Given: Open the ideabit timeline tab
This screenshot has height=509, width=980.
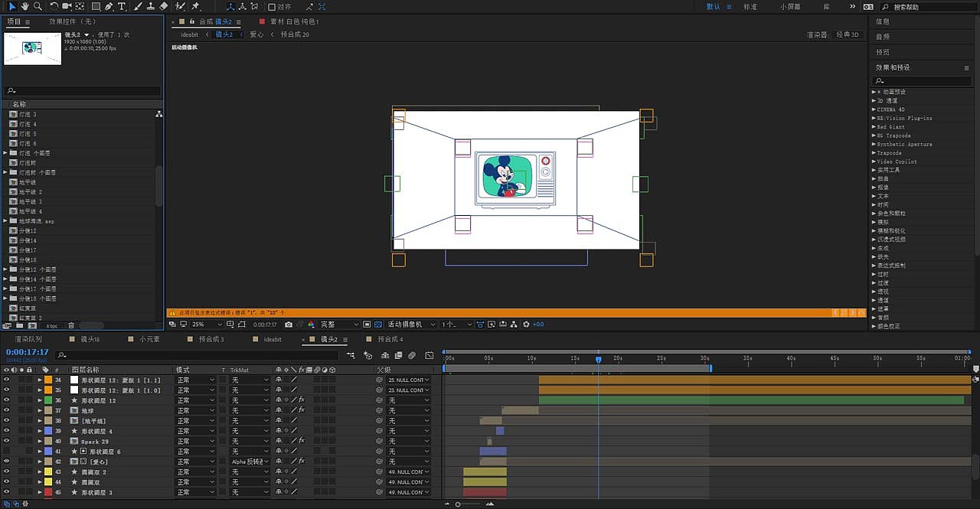Looking at the screenshot, I should point(273,339).
